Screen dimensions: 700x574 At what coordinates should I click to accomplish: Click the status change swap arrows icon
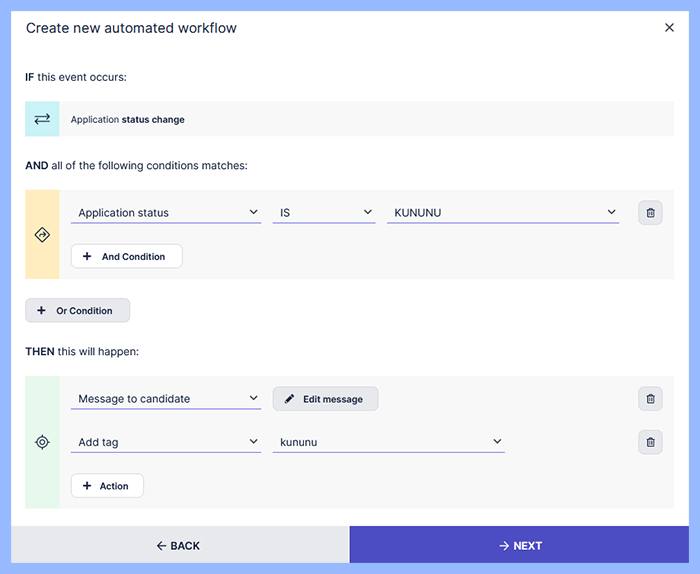tap(42, 119)
